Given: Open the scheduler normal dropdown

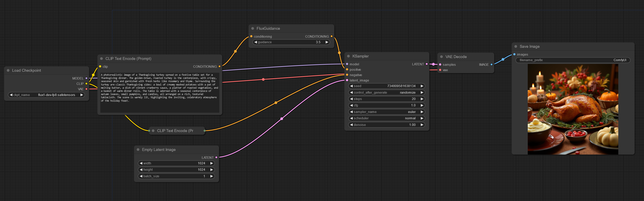Looking at the screenshot, I should coord(387,118).
